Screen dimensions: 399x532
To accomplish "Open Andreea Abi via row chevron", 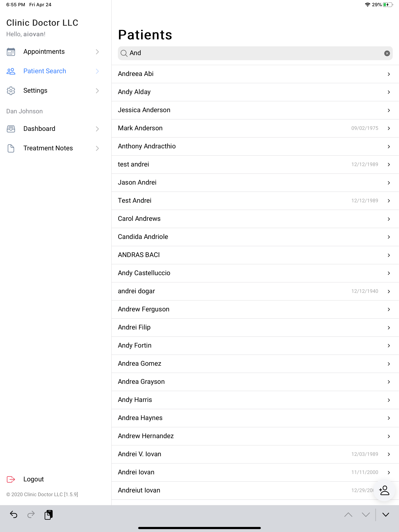I will tap(389, 74).
